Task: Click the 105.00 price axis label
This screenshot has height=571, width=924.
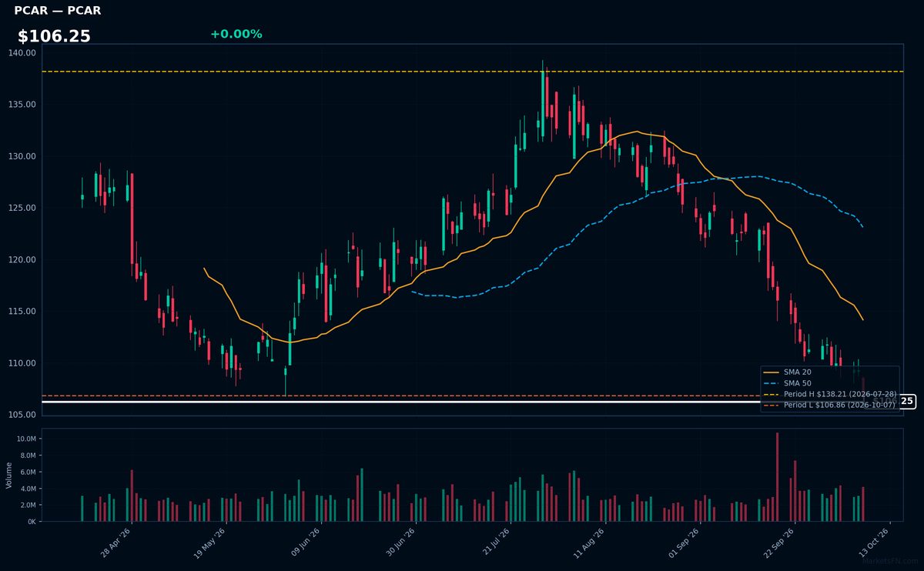Action: 22,415
